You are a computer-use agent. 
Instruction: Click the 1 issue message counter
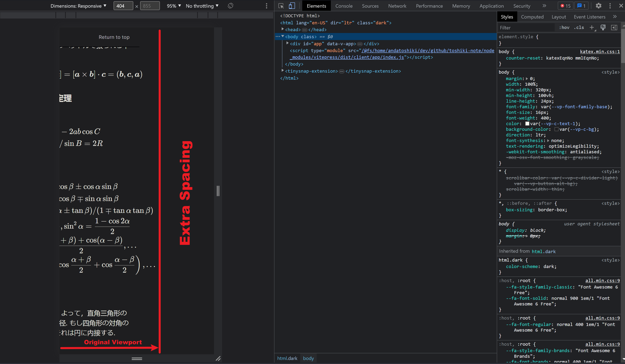pyautogui.click(x=582, y=6)
